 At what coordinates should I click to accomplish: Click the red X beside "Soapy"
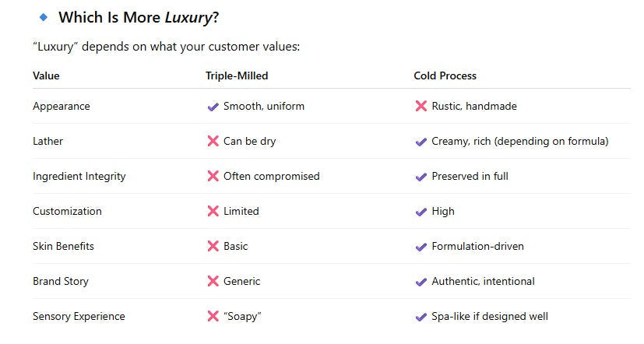213,317
